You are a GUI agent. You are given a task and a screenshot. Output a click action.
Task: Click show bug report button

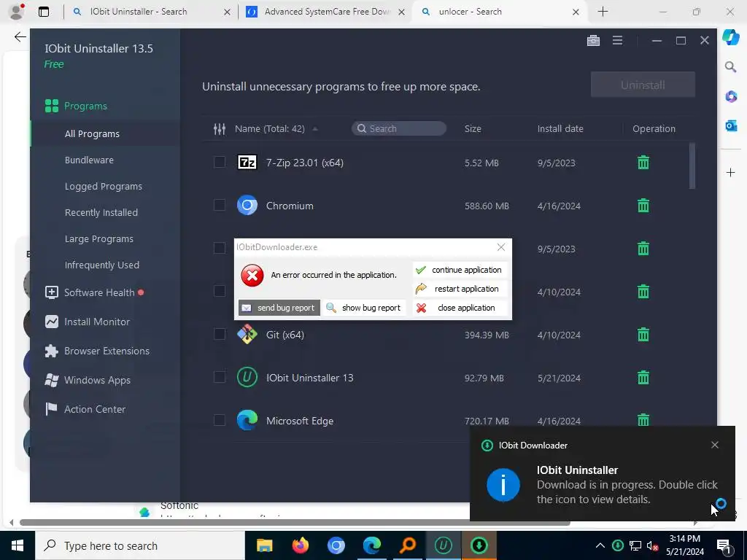pos(365,308)
